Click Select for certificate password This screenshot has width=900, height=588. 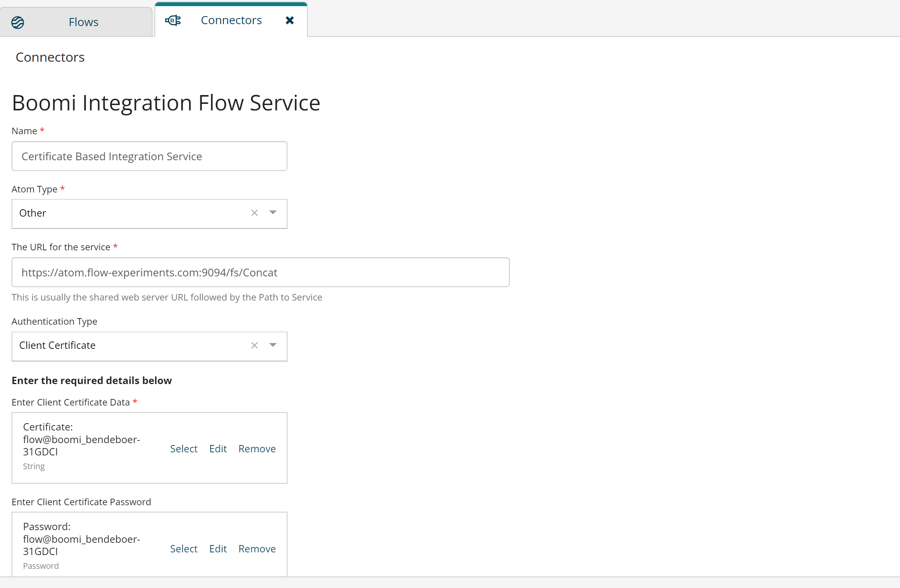point(184,549)
